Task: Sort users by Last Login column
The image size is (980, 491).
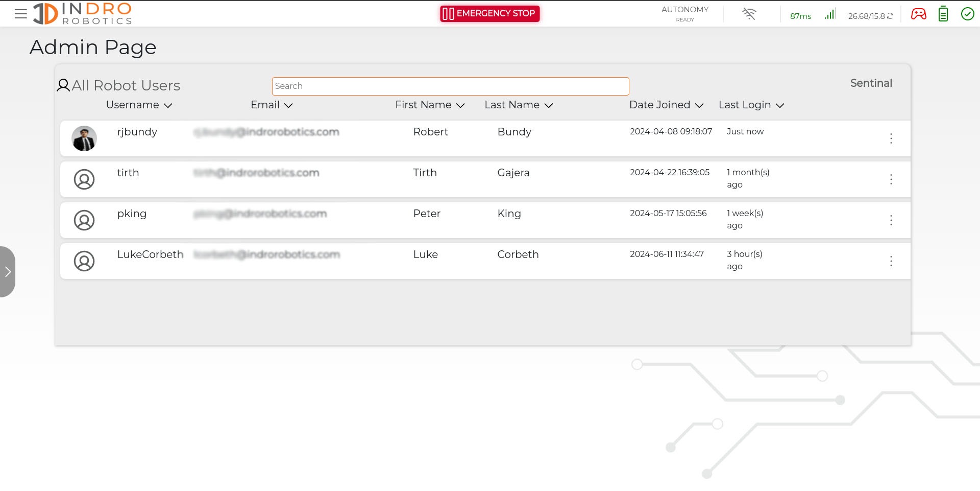Action: 751,105
